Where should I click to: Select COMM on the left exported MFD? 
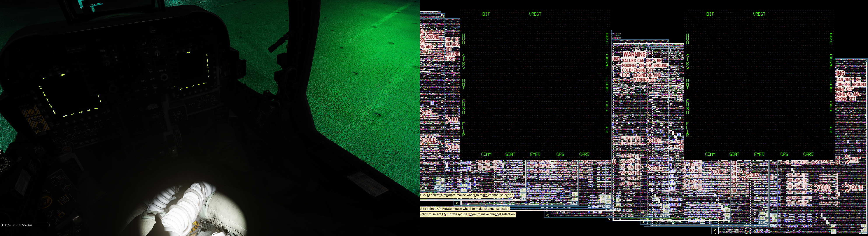[486, 154]
